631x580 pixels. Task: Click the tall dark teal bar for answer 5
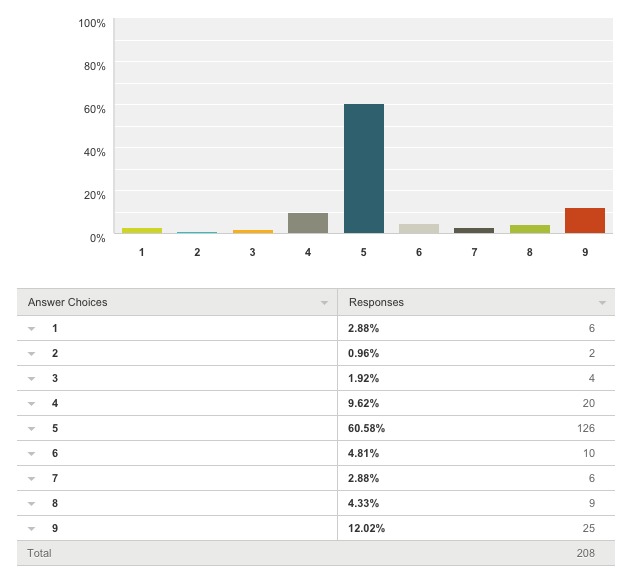pos(364,168)
